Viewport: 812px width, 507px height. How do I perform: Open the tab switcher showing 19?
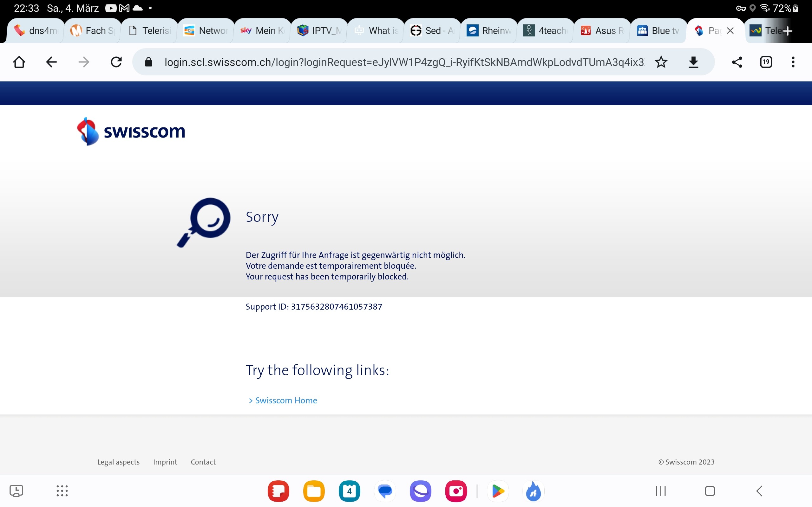pyautogui.click(x=766, y=62)
